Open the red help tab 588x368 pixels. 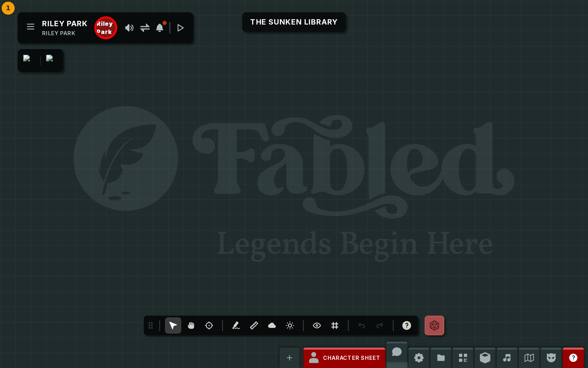[x=573, y=358]
